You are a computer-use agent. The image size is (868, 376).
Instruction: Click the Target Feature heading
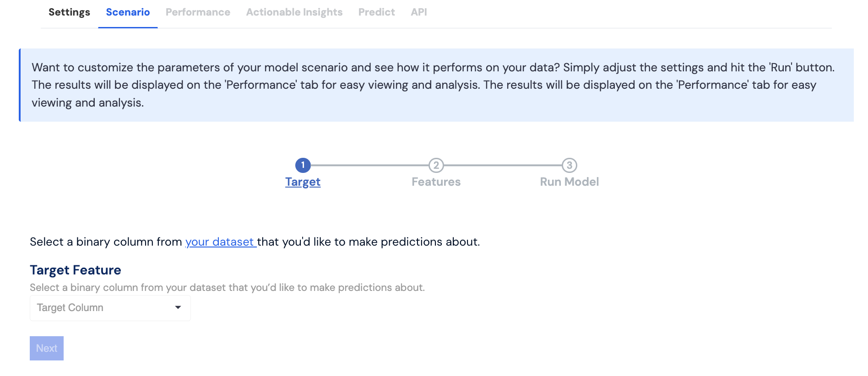tap(76, 270)
